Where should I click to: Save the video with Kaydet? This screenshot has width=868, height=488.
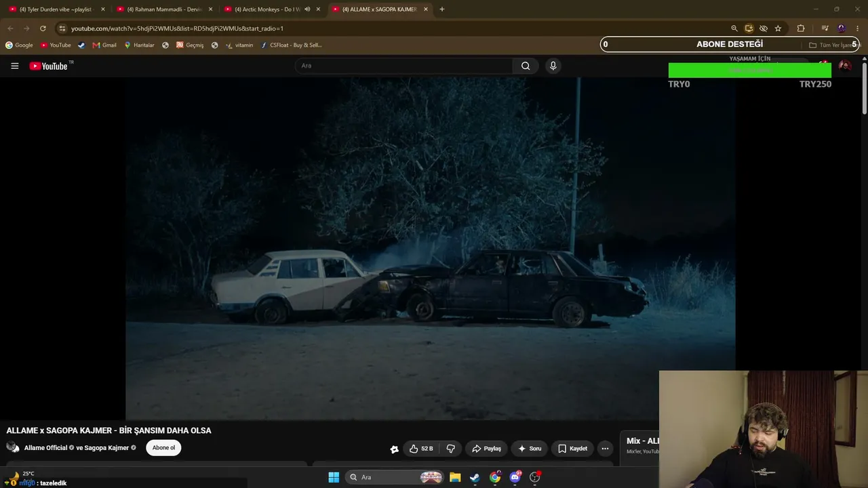573,449
